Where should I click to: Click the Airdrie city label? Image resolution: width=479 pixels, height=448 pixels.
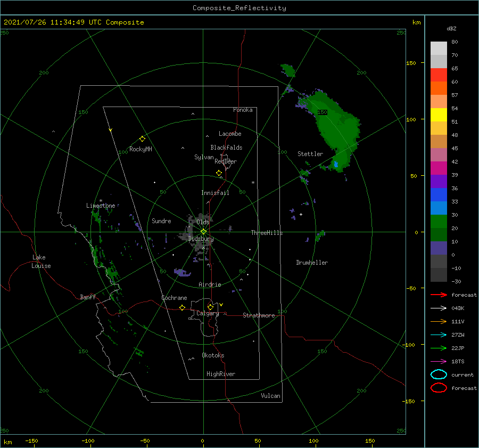click(210, 284)
